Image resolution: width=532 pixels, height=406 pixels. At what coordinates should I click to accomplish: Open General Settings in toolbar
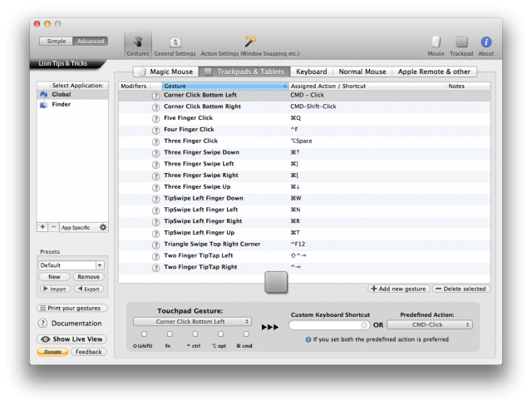coord(175,46)
